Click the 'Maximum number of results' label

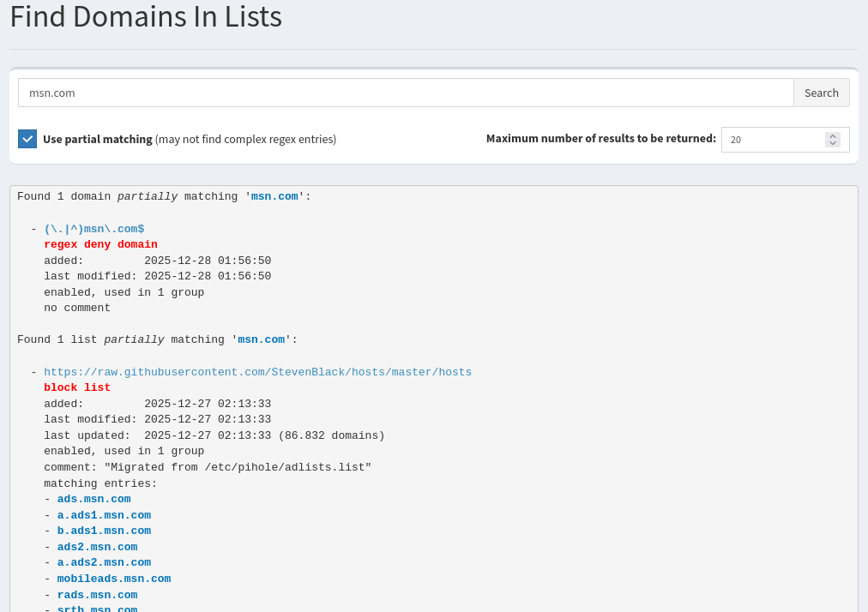[600, 138]
